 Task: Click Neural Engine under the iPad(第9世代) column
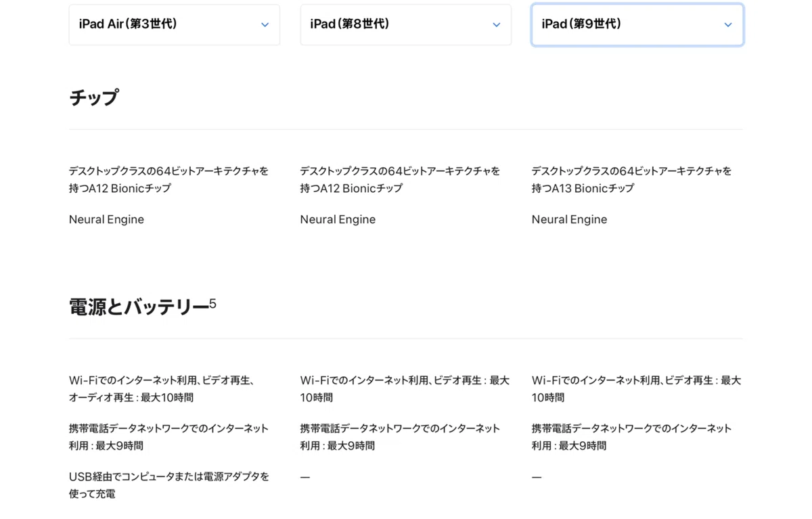pyautogui.click(x=569, y=219)
